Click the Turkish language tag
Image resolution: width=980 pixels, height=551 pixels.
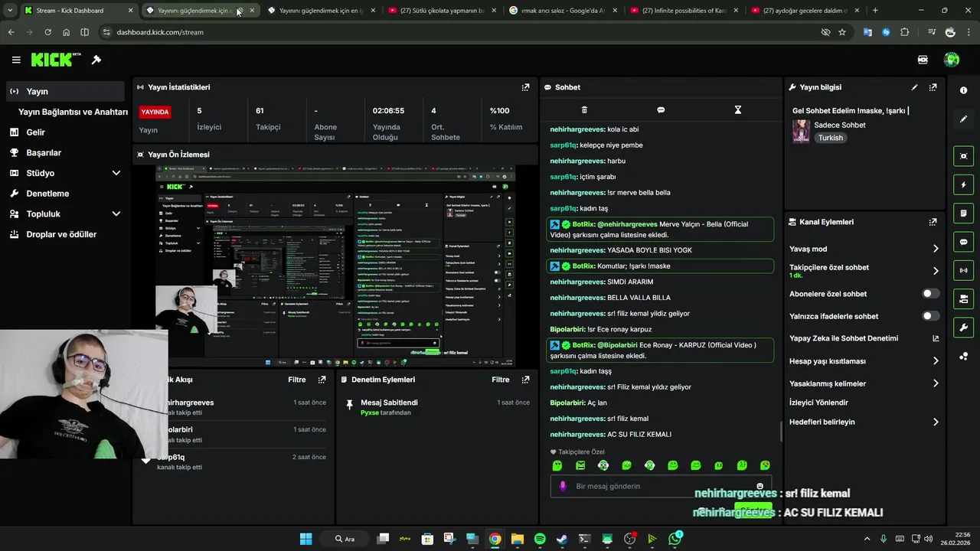point(830,138)
